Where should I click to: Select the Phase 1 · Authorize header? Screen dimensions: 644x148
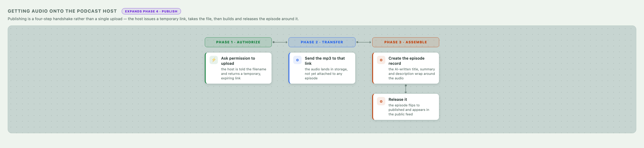pos(238,42)
